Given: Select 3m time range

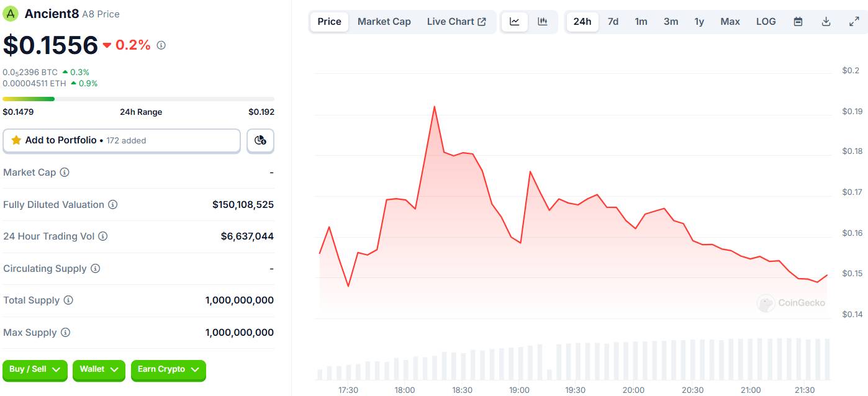Looking at the screenshot, I should [x=671, y=22].
